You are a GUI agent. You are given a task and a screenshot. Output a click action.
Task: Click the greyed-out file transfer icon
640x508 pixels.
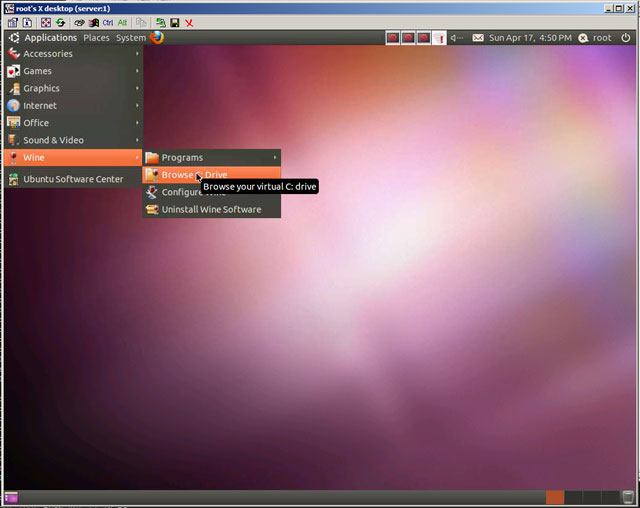(x=141, y=23)
